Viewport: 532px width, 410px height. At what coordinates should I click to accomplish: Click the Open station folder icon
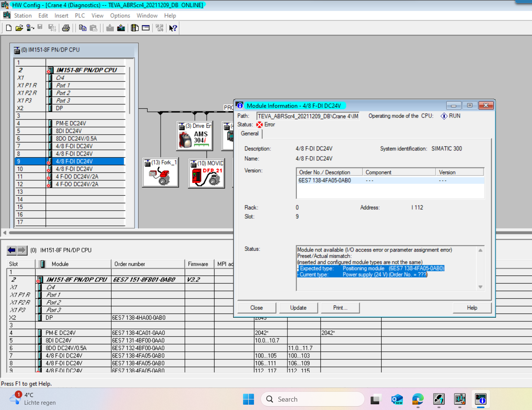click(19, 28)
